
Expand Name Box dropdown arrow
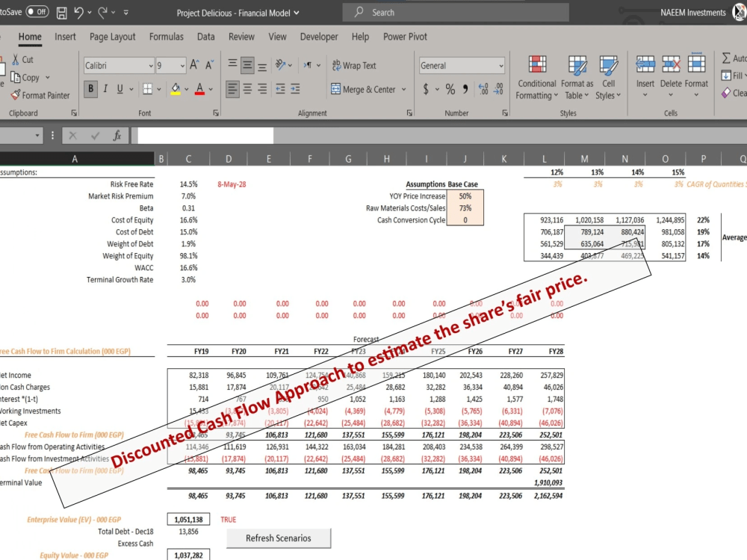[x=37, y=136]
